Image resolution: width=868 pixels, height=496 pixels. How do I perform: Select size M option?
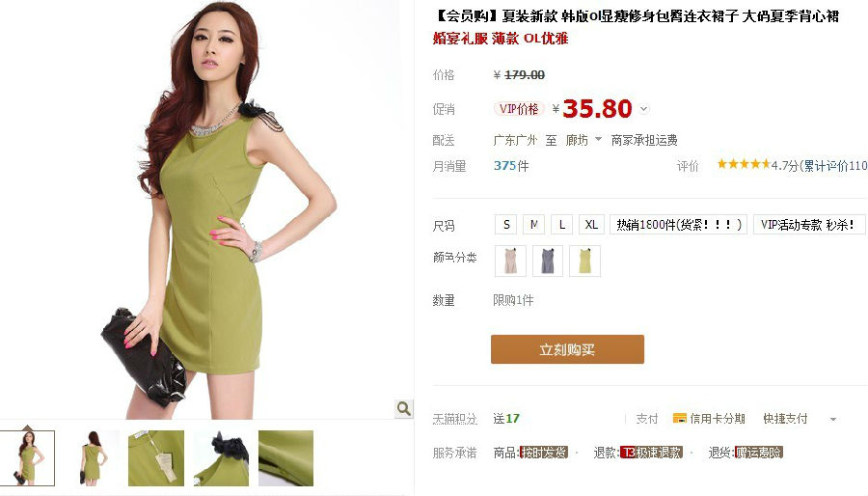(533, 224)
